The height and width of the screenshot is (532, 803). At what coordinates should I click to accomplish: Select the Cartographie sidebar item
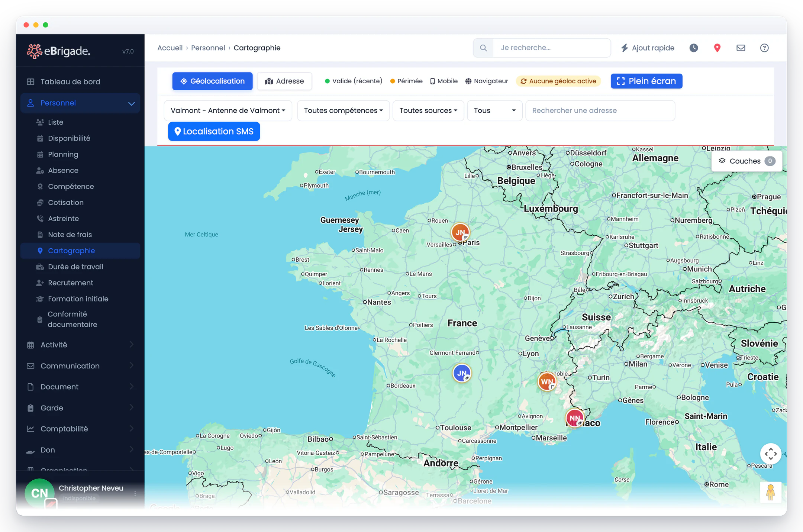pyautogui.click(x=80, y=251)
